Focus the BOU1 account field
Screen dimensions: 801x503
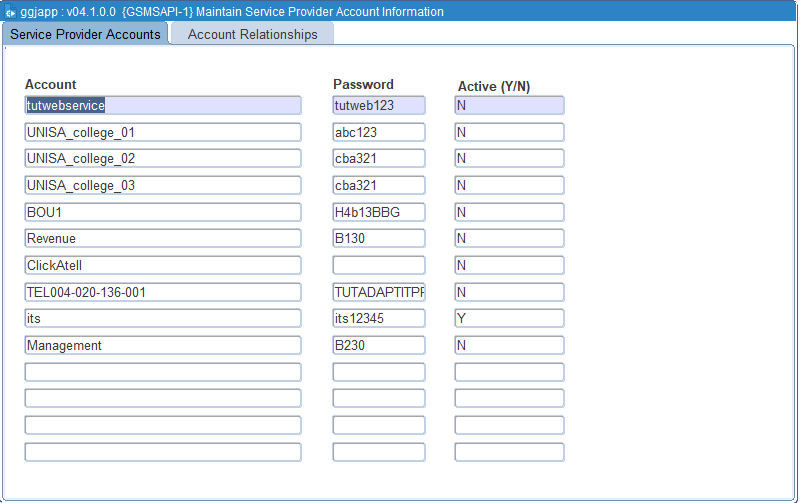[162, 212]
